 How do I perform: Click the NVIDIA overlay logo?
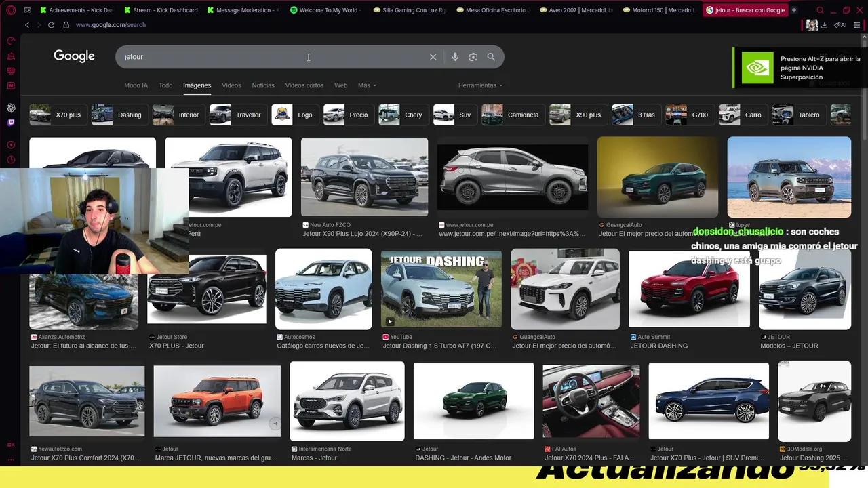click(x=757, y=68)
